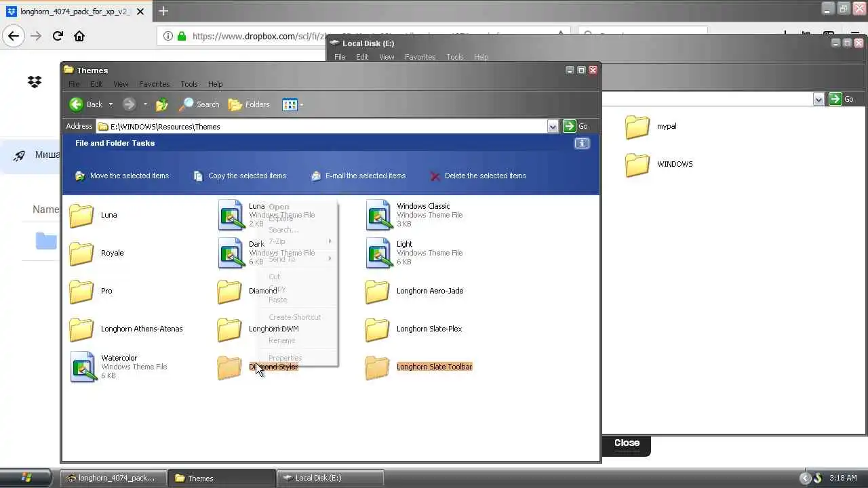
Task: Go to browser home page
Action: [x=79, y=36]
